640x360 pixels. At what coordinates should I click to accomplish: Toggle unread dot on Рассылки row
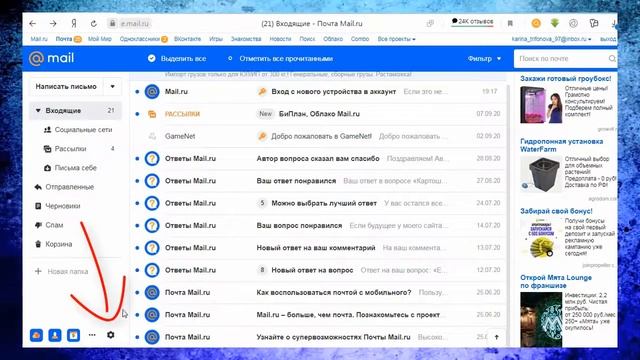(x=137, y=114)
